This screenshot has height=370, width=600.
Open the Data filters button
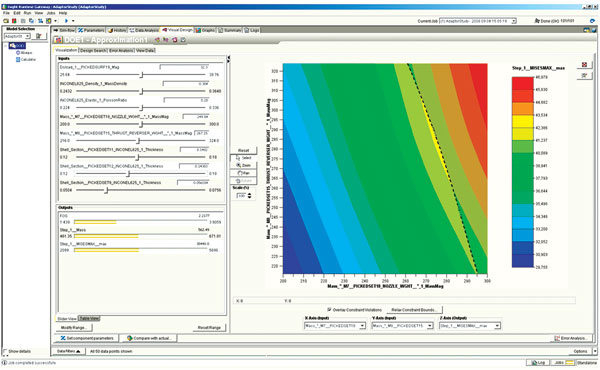click(x=68, y=351)
